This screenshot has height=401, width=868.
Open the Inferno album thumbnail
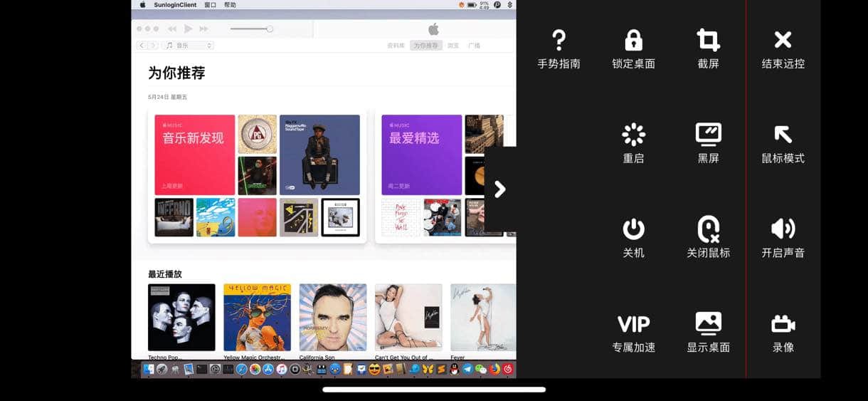[x=174, y=217]
